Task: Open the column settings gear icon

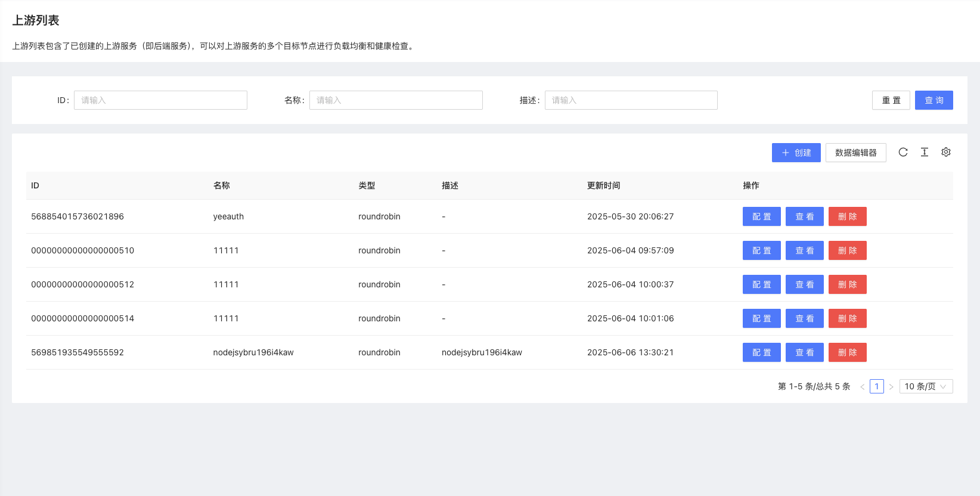Action: (946, 152)
